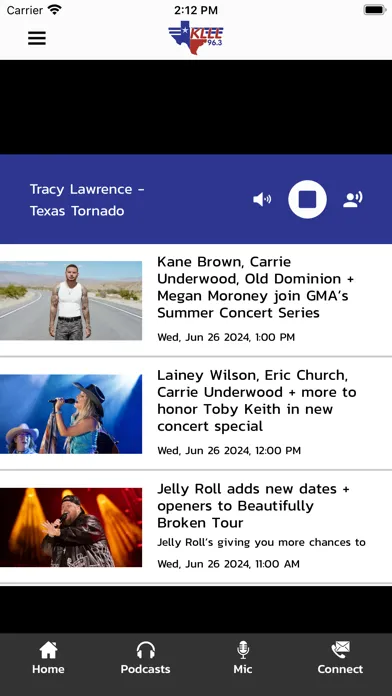The height and width of the screenshot is (696, 392).
Task: Open Lainey Wilson concert thumbnail
Action: click(x=71, y=414)
